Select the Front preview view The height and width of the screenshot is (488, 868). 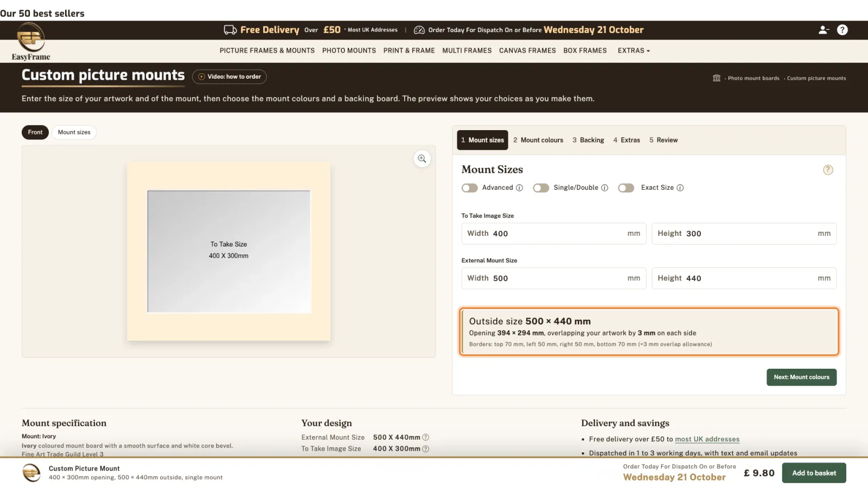coord(35,132)
